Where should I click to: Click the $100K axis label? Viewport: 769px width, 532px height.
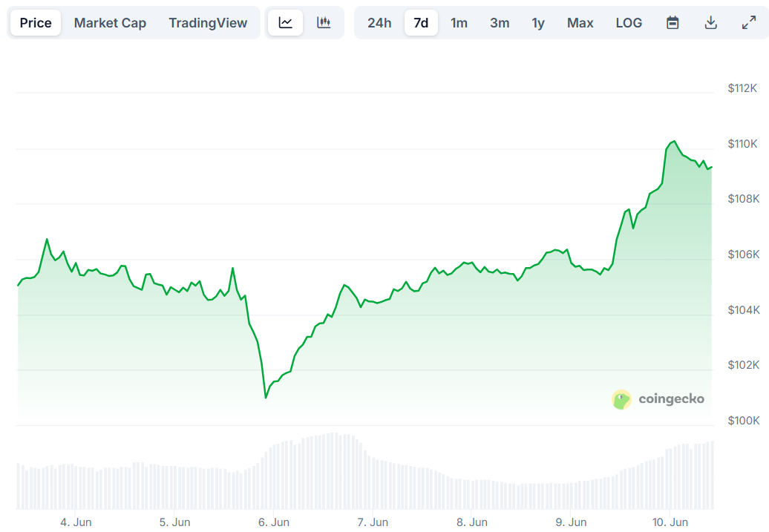[x=744, y=420]
